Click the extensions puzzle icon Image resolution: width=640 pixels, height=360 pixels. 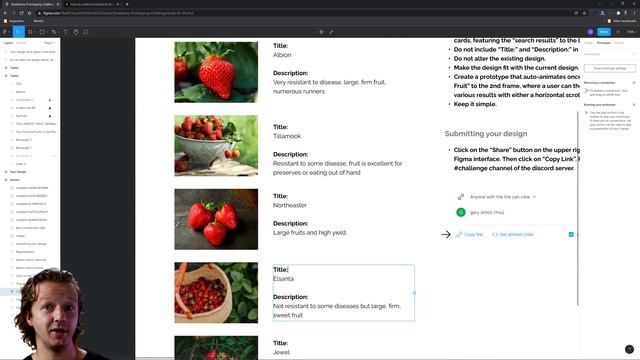point(618,13)
